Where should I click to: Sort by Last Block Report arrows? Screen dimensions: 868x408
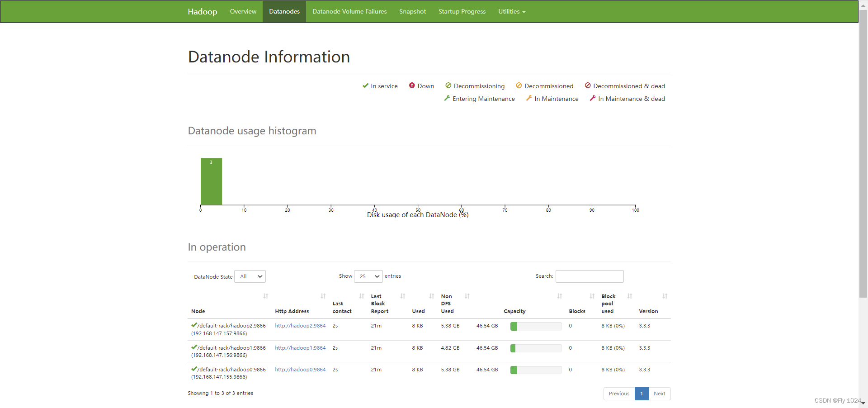point(403,296)
